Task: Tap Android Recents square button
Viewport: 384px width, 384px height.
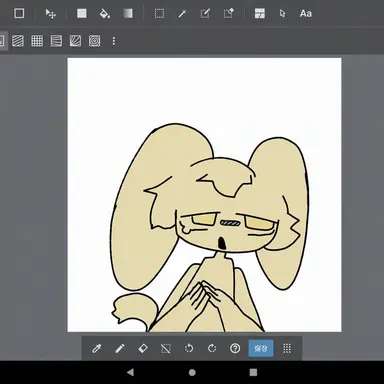Action: click(253, 372)
